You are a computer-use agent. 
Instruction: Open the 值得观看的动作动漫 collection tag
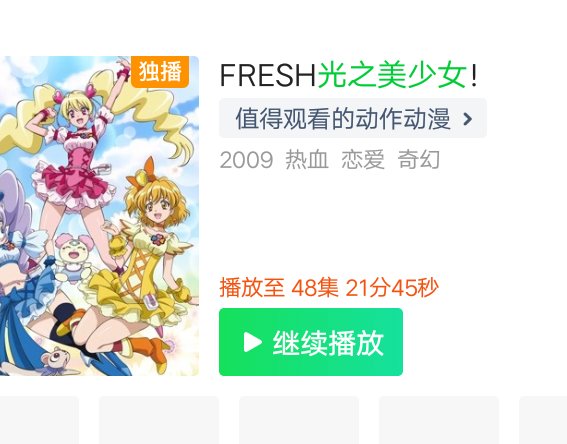click(353, 118)
